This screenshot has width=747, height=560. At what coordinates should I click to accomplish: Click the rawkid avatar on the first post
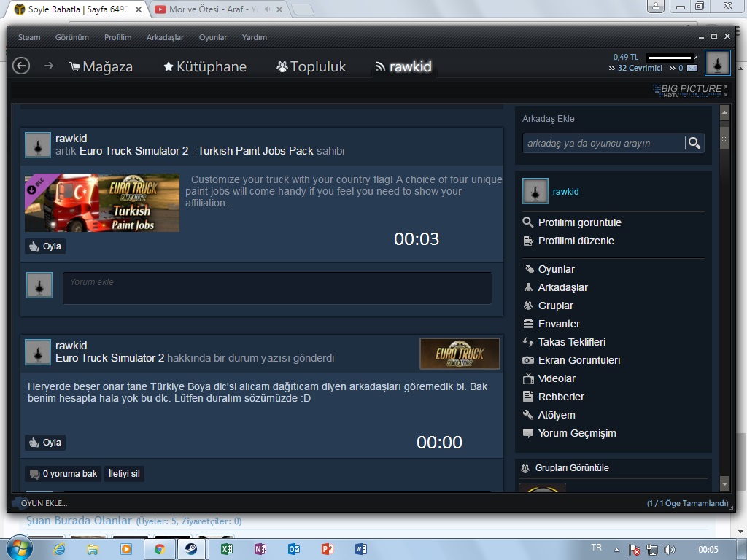click(38, 145)
